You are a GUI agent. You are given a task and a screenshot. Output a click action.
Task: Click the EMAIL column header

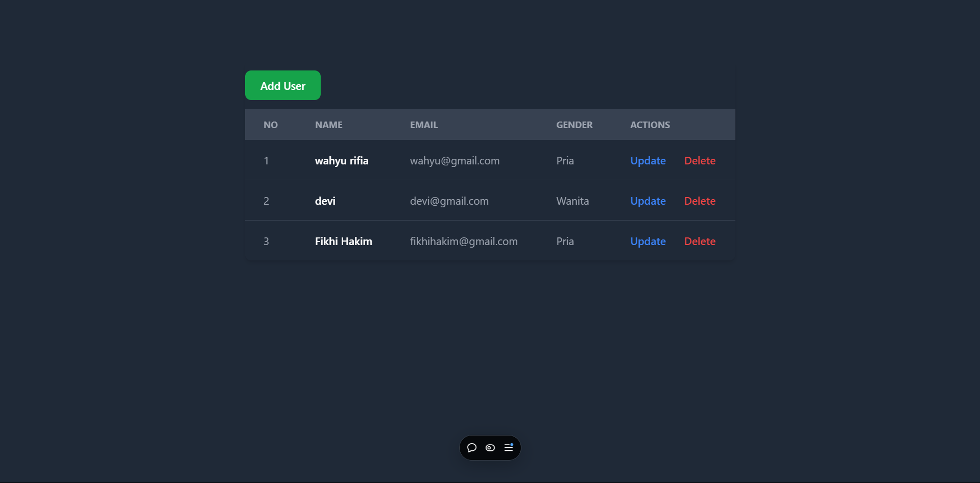[x=424, y=125]
